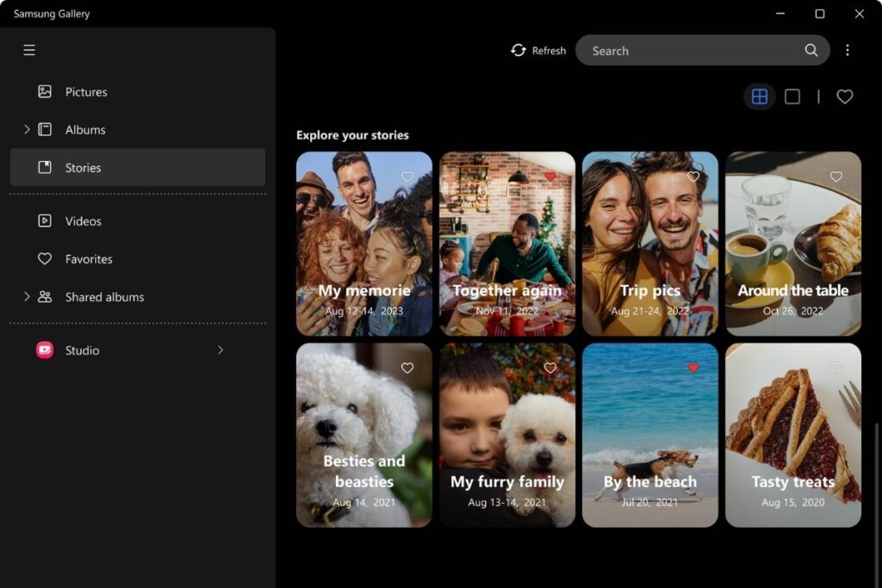882x588 pixels.
Task: Open the My furry family story card
Action: click(506, 435)
